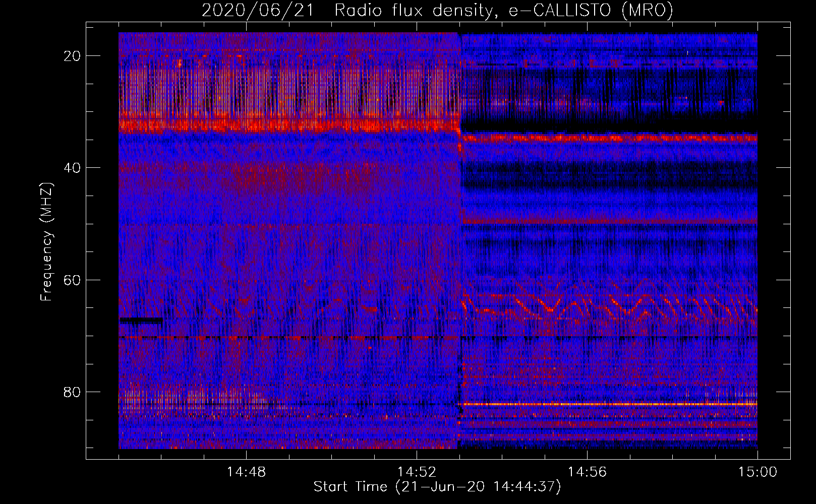Click the red line near 35 MHz after 14:53

pyautogui.click(x=605, y=138)
